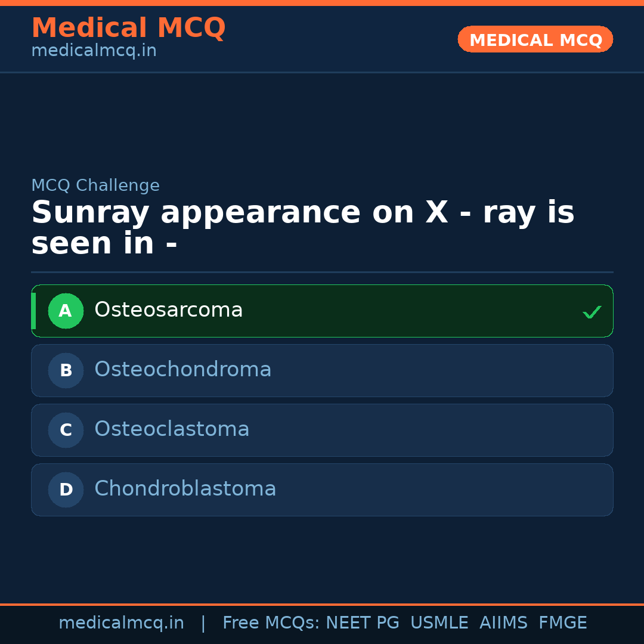Open the NEET PG section
Viewport: 644px width, 644px height.
[362, 622]
